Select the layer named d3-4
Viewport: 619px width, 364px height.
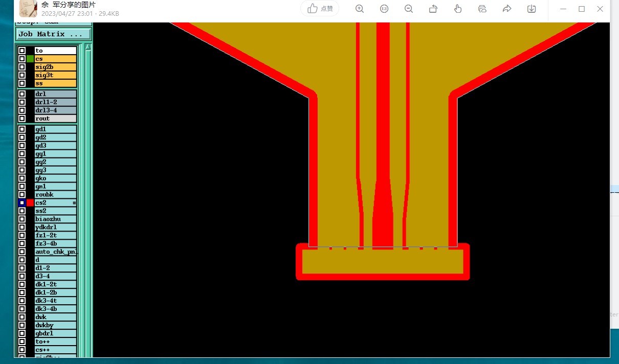pyautogui.click(x=56, y=276)
